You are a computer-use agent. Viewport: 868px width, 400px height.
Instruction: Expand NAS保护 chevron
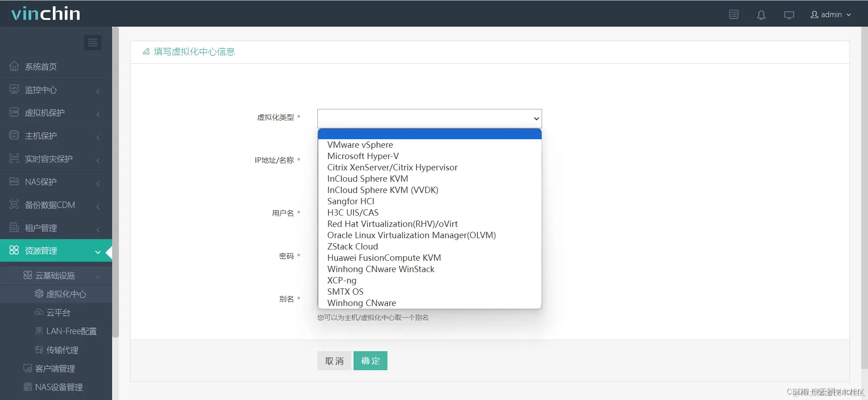coord(98,183)
